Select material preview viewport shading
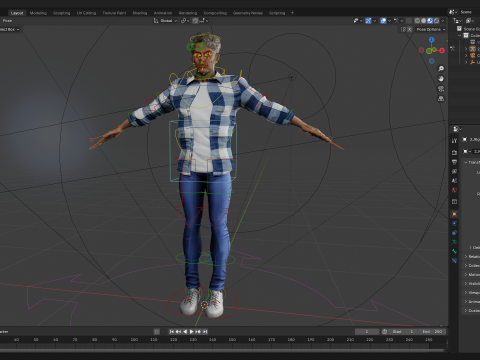Image resolution: width=480 pixels, height=360 pixels. (430, 21)
